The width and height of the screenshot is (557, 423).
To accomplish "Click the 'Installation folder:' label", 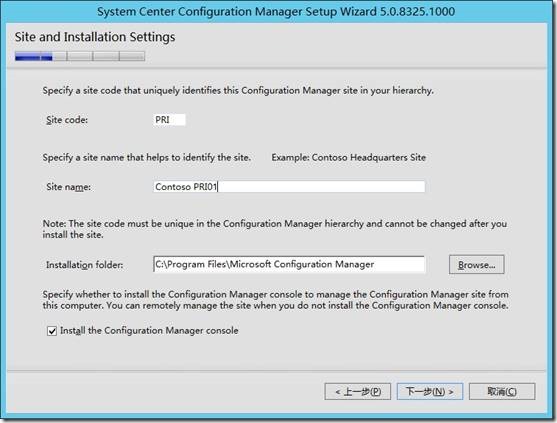I will tap(85, 265).
